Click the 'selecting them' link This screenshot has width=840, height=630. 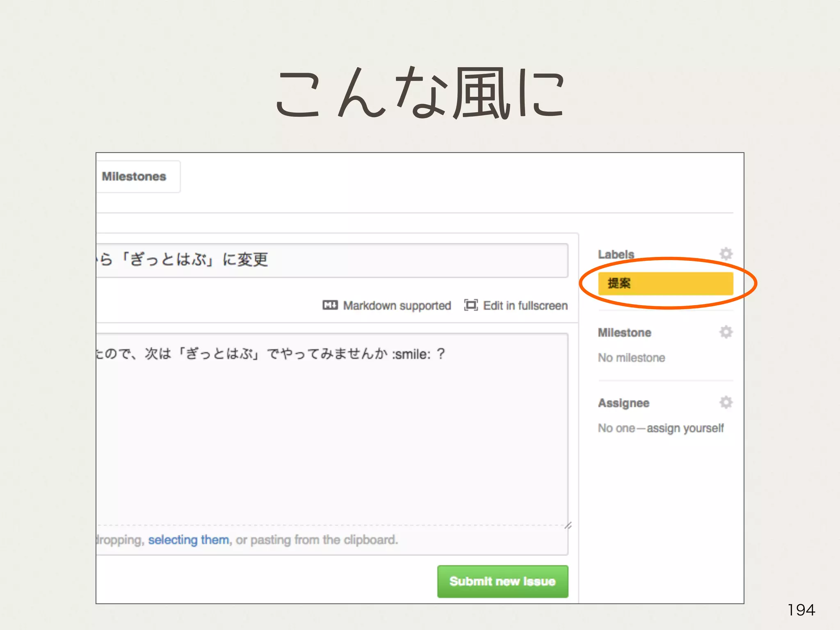189,540
